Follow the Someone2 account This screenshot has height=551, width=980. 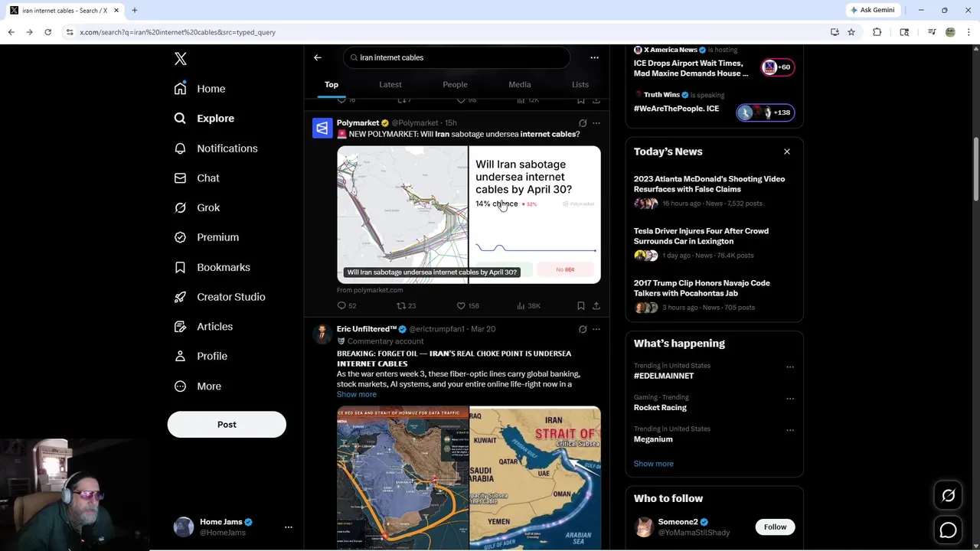[x=775, y=527]
